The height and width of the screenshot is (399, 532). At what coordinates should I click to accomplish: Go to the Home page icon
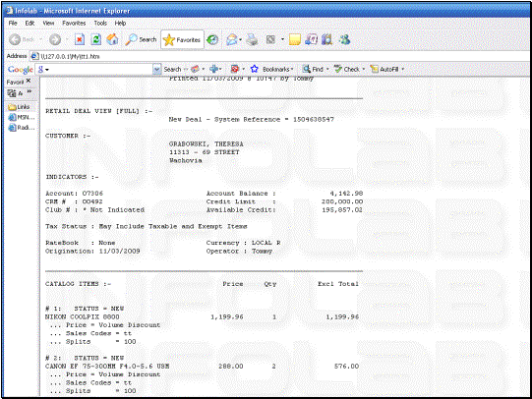coord(112,39)
